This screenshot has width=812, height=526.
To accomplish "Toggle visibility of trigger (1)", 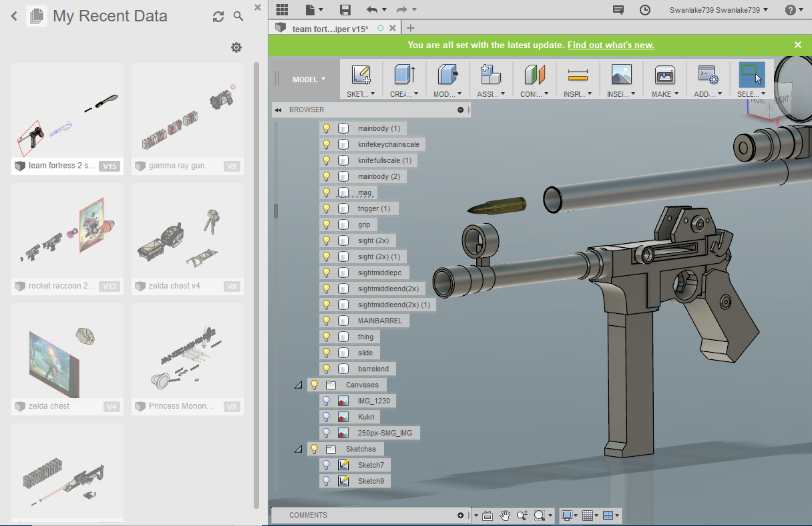I will coord(326,209).
